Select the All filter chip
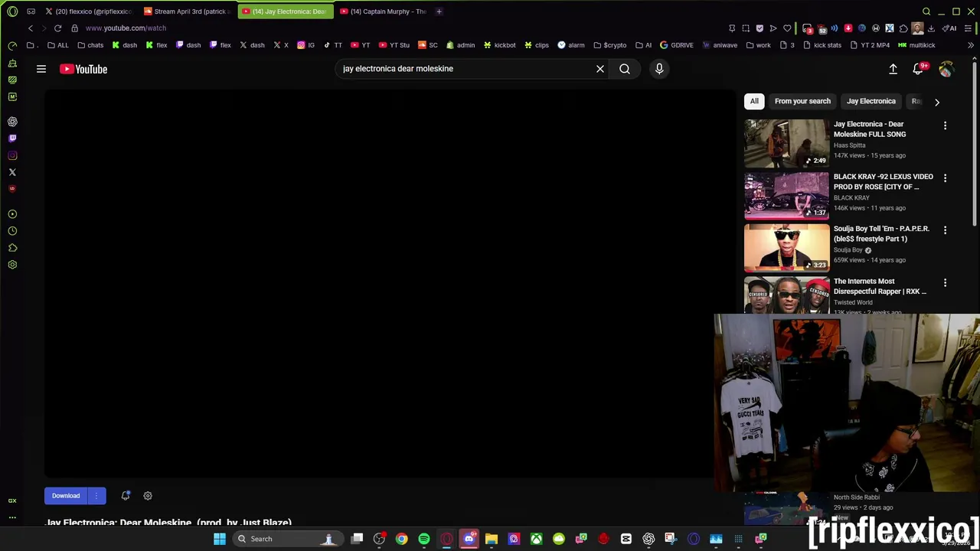The height and width of the screenshot is (551, 980). click(x=754, y=101)
